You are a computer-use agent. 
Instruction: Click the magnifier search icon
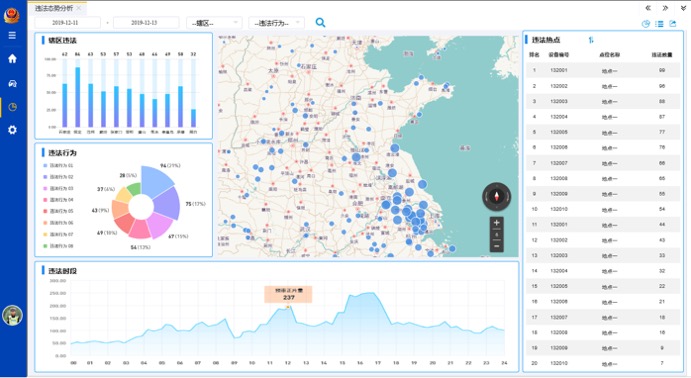tap(320, 22)
